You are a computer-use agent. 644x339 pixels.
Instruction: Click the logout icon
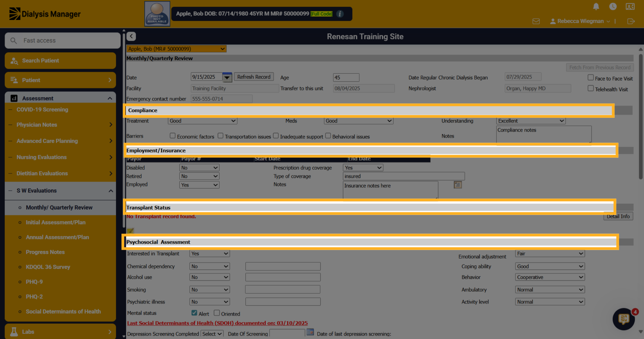coord(631,21)
